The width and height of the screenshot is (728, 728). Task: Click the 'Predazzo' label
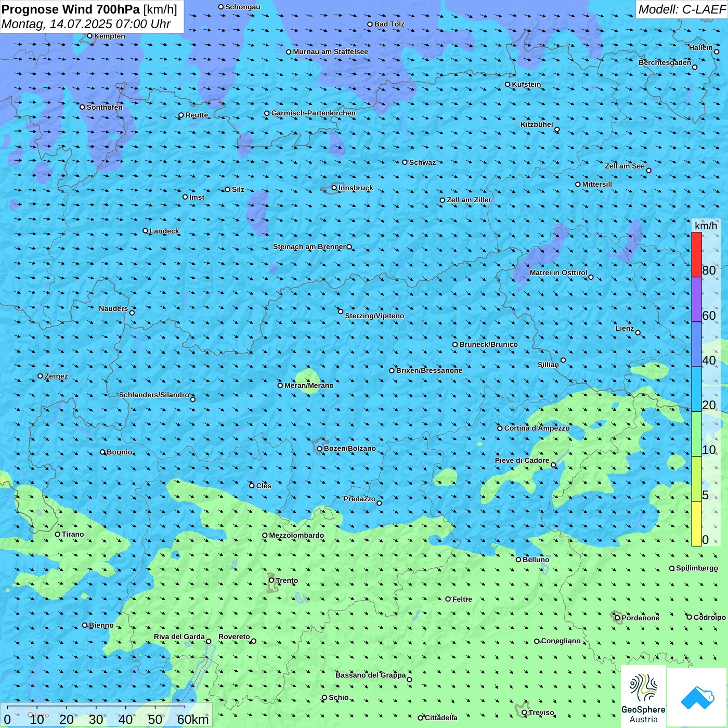359,499
